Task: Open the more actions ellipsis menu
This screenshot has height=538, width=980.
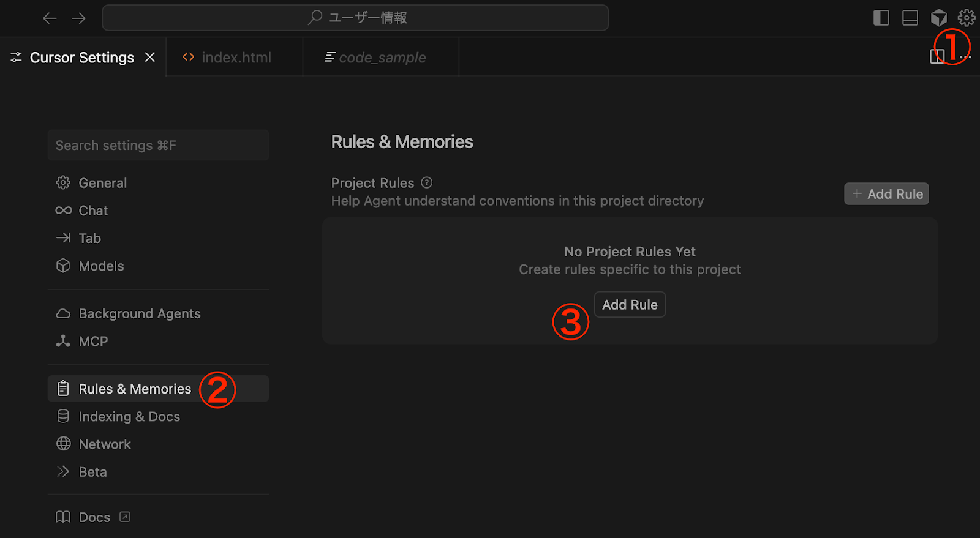Action: tap(966, 57)
